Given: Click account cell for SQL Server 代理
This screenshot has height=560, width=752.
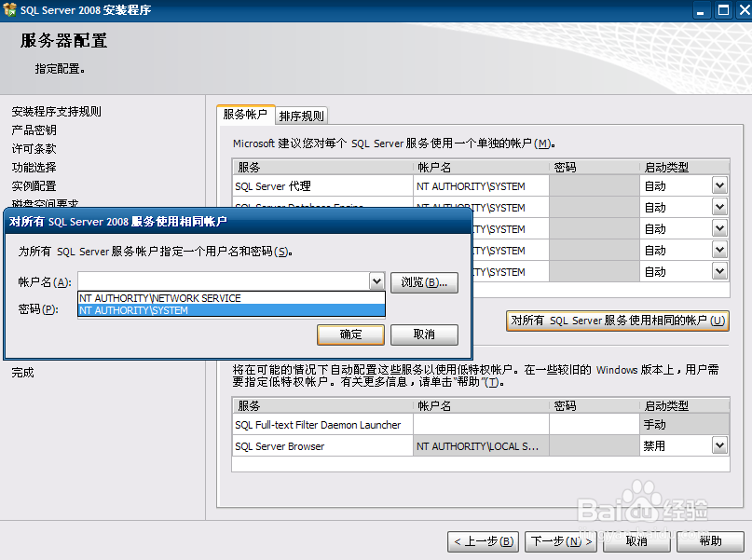Looking at the screenshot, I should click(481, 186).
